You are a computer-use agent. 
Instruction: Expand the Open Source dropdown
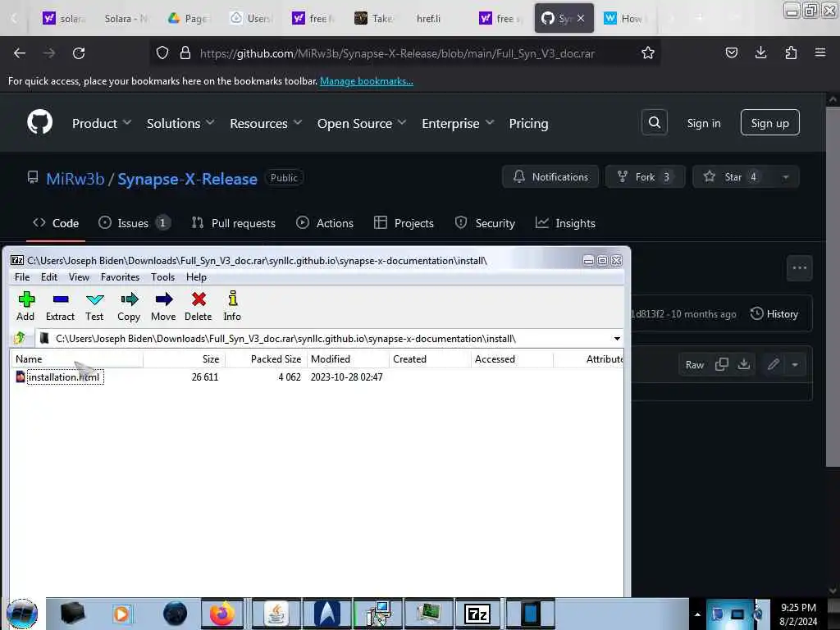(x=362, y=123)
